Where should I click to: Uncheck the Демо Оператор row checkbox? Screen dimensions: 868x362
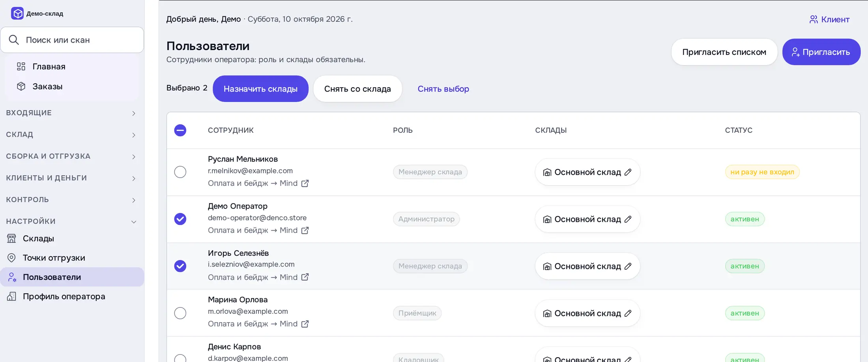point(180,219)
